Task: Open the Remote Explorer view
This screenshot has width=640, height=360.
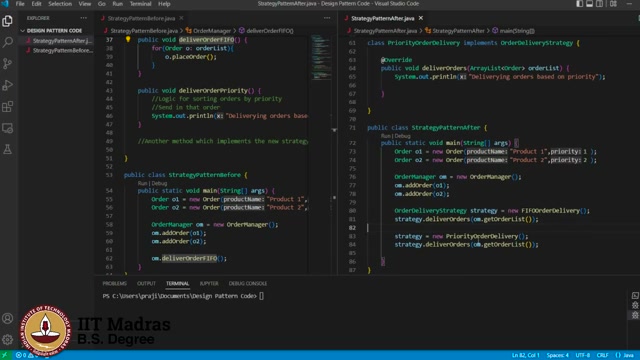Action: (x=7, y=128)
